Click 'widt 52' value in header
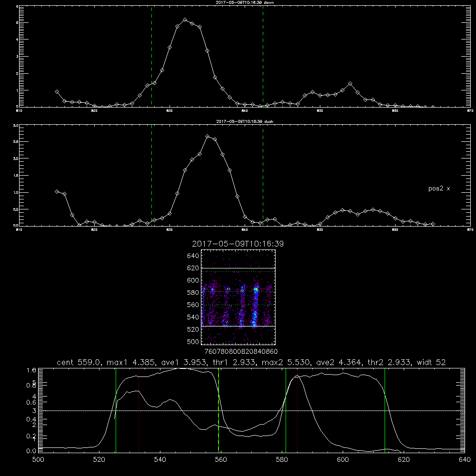476x476 pixels. pos(431,362)
